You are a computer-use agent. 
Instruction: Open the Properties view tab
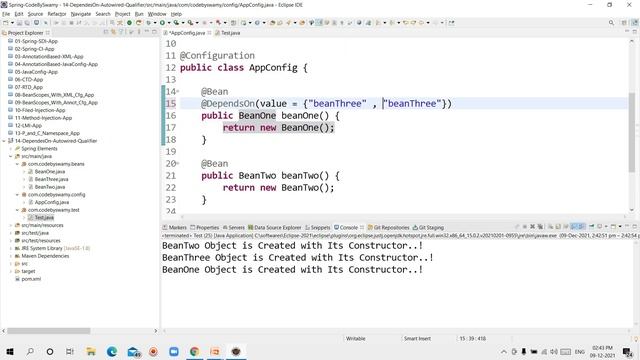tap(205, 227)
